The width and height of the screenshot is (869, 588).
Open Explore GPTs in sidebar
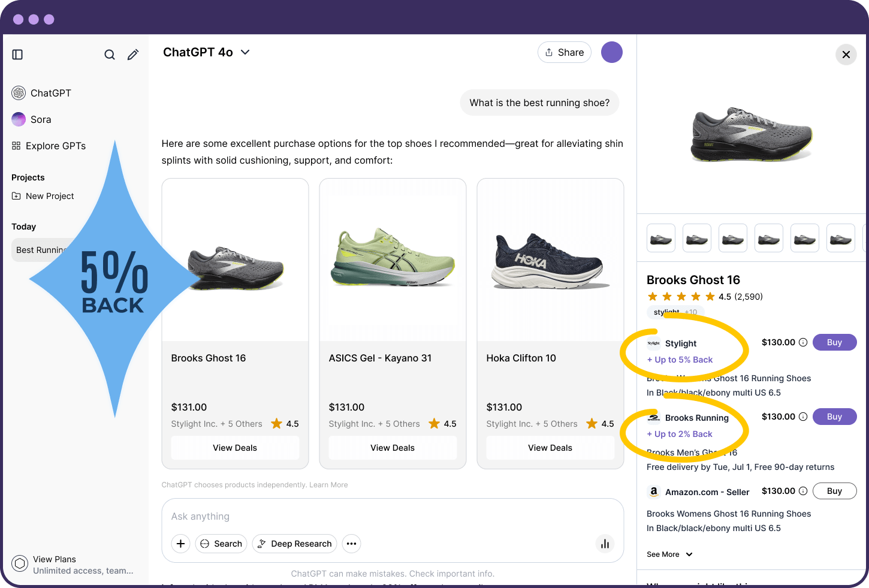point(49,146)
